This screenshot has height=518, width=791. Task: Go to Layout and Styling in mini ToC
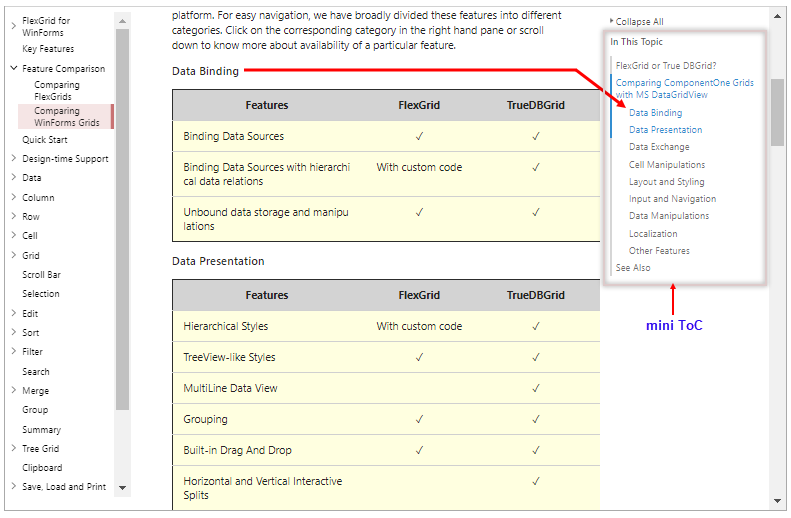pyautogui.click(x=666, y=182)
